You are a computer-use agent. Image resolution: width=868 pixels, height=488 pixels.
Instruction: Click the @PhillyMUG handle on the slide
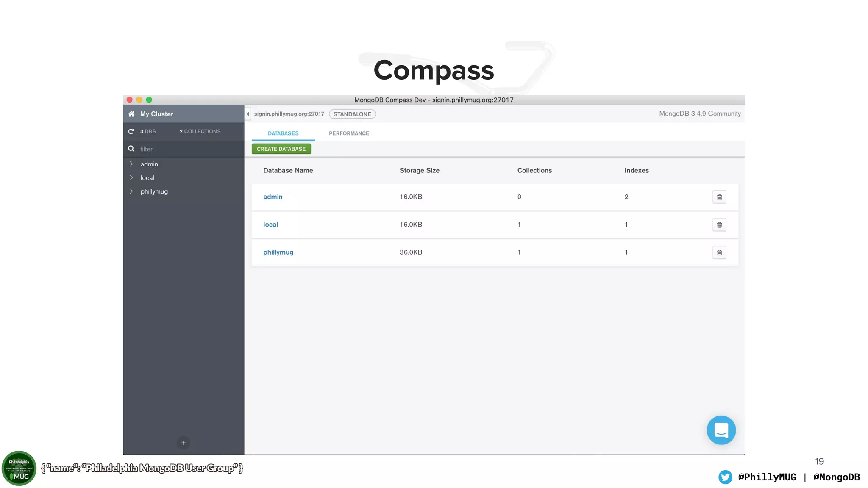[x=767, y=477]
